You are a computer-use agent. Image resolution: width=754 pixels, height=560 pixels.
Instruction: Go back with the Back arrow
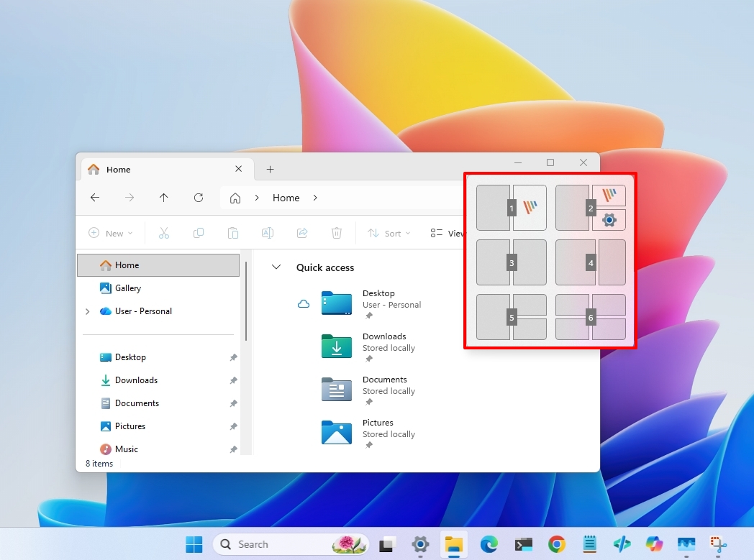[x=95, y=198]
